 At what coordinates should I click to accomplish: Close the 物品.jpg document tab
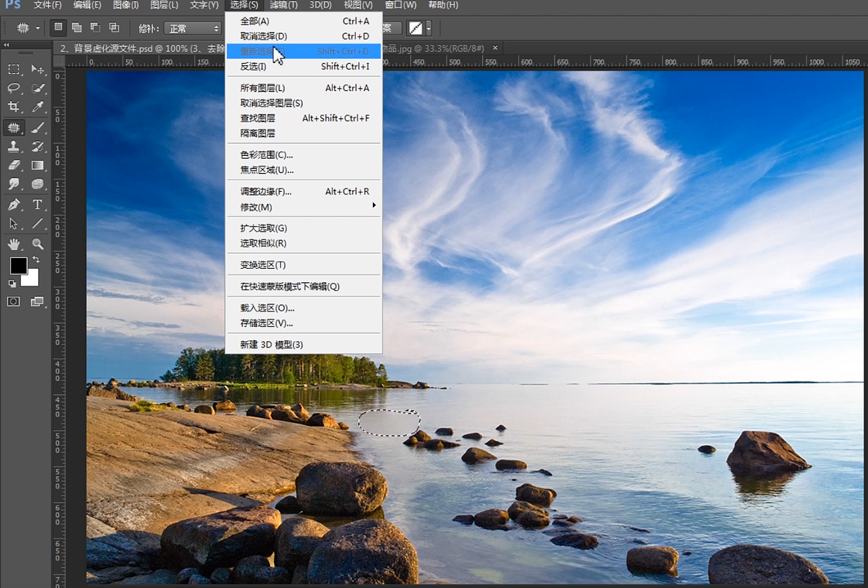pyautogui.click(x=495, y=47)
